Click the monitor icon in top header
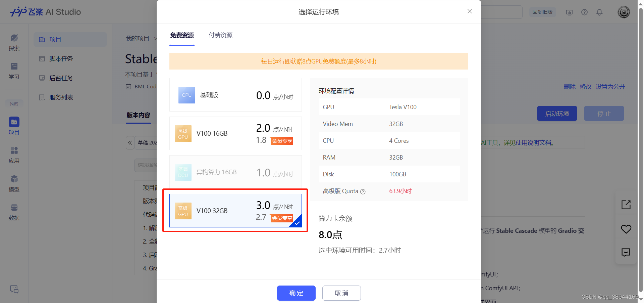644x303 pixels. pyautogui.click(x=569, y=12)
